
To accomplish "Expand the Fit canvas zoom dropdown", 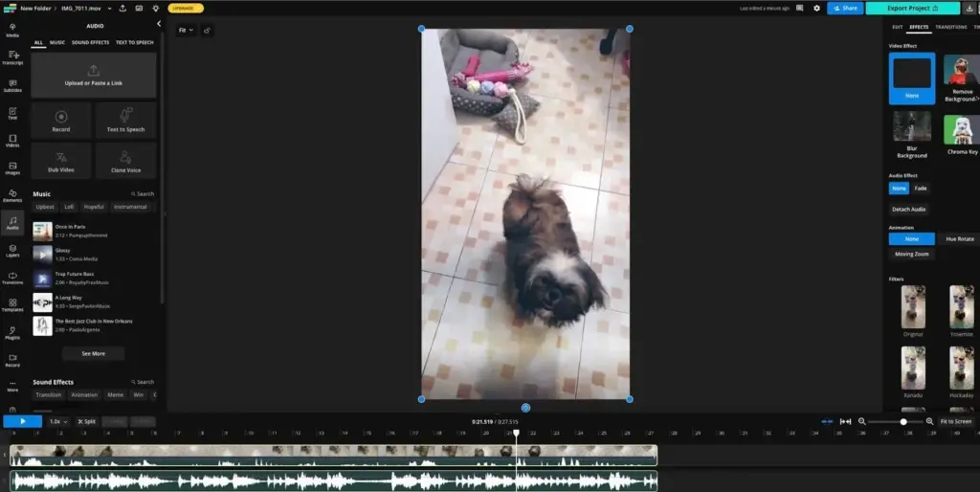I will 186,31.
